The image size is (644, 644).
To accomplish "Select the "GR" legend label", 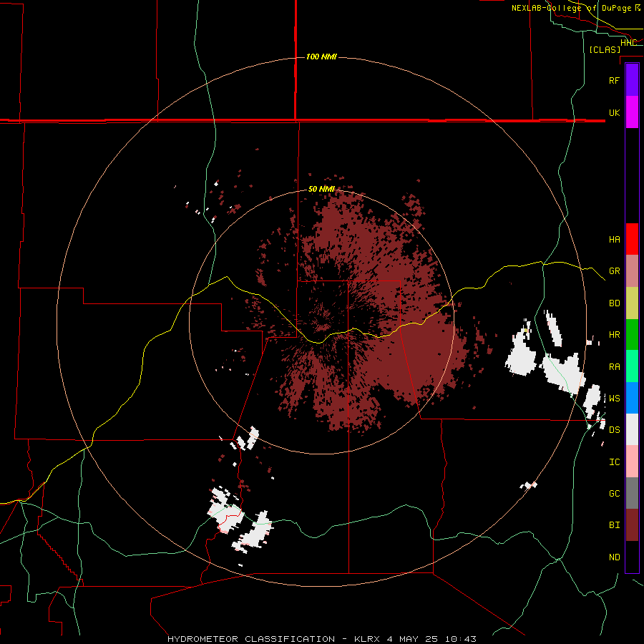I will pyautogui.click(x=614, y=271).
